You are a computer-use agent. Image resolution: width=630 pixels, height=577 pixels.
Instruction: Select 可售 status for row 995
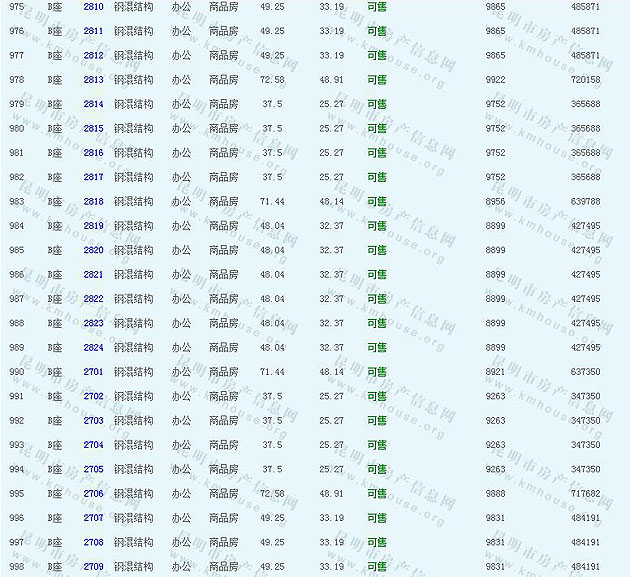point(377,494)
